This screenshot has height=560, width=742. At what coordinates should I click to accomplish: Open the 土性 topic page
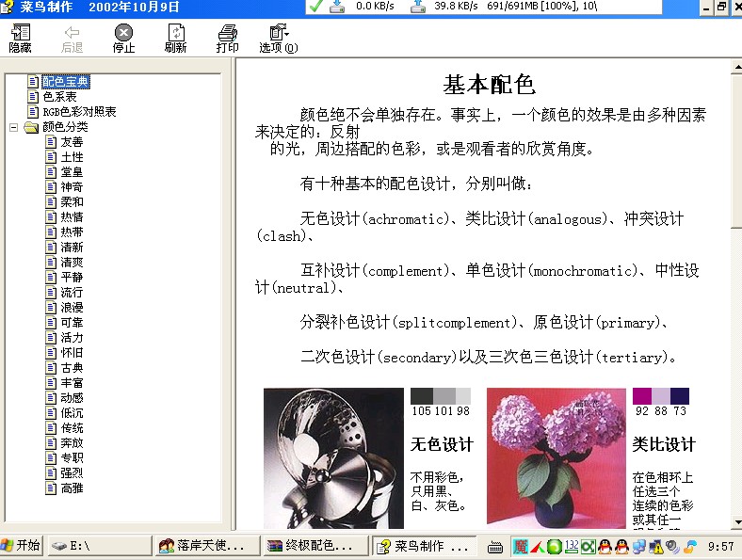[72, 157]
